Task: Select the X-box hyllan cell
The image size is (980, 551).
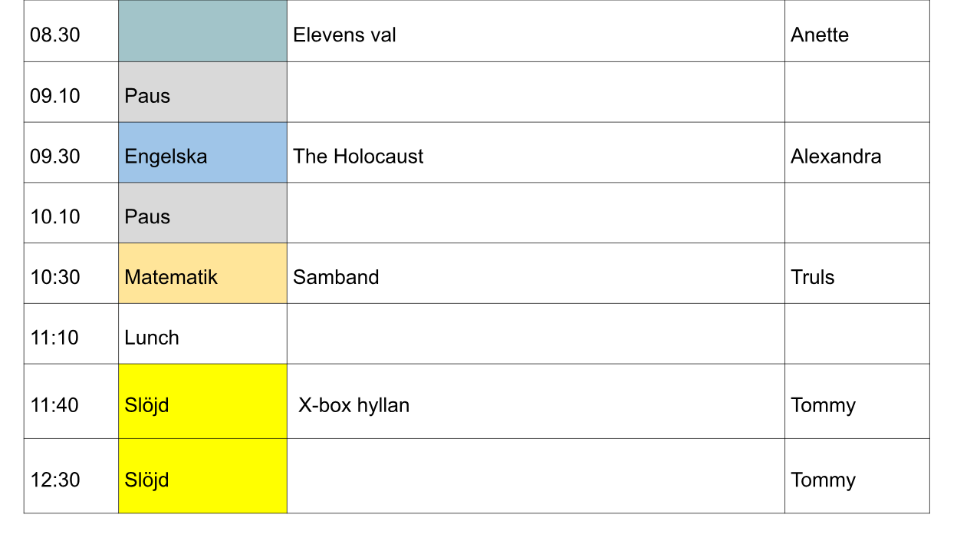Action: [535, 404]
